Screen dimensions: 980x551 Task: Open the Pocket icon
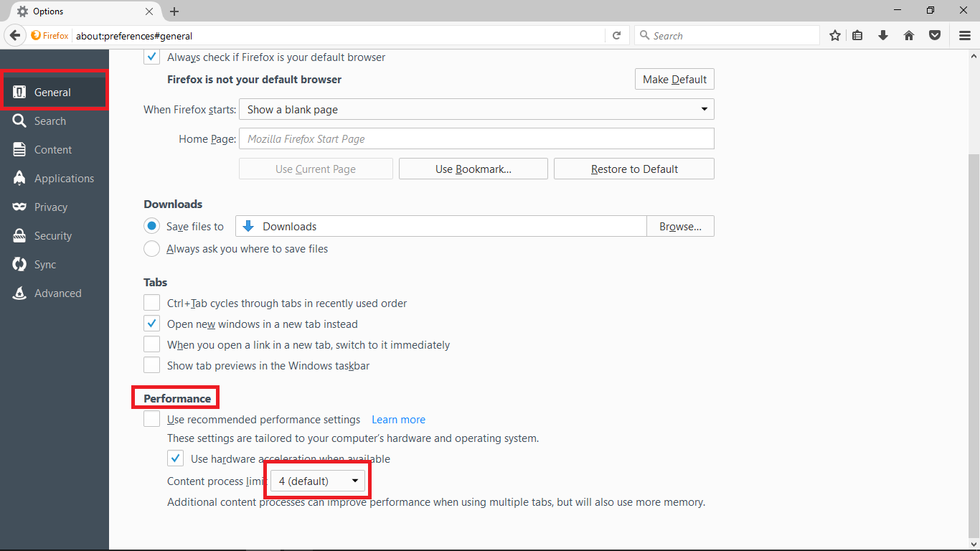tap(935, 35)
